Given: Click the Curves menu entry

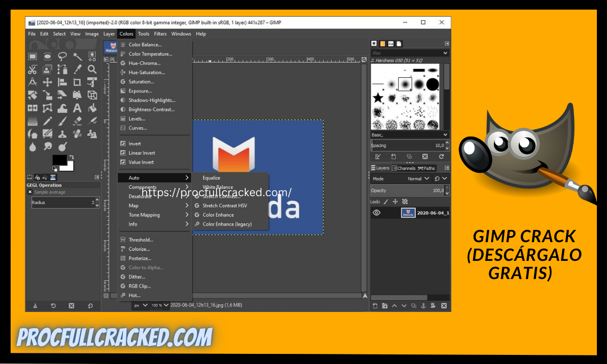Looking at the screenshot, I should [154, 128].
